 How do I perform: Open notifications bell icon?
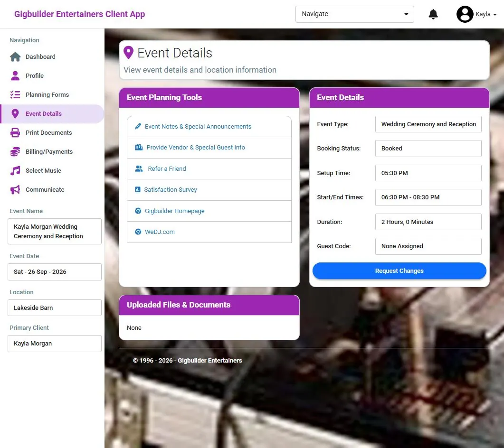[x=433, y=14]
